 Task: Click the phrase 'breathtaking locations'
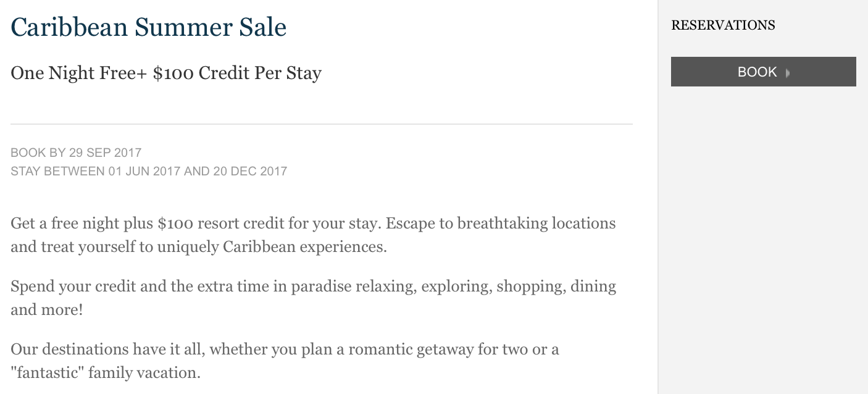536,223
